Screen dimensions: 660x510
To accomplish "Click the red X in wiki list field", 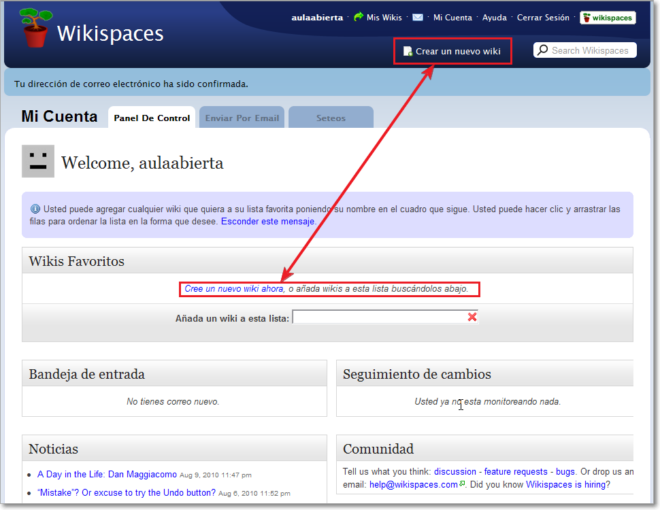I will 472,317.
